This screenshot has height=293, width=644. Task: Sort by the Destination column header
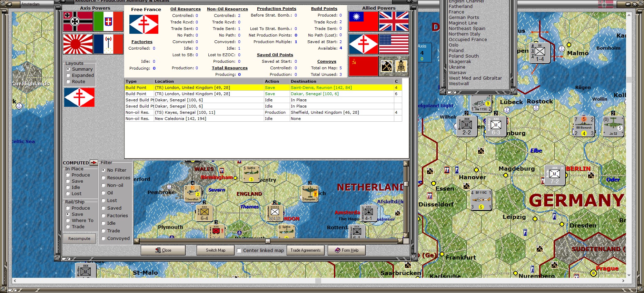click(x=341, y=81)
